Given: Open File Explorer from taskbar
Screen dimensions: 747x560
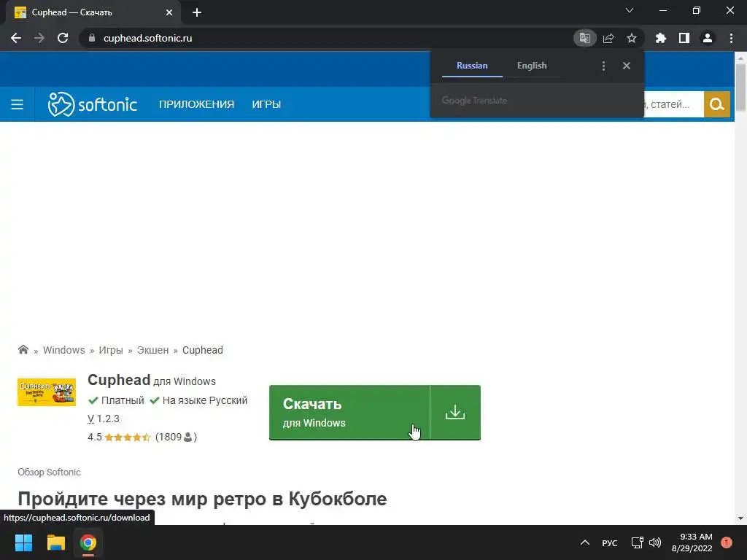Looking at the screenshot, I should [x=55, y=542].
